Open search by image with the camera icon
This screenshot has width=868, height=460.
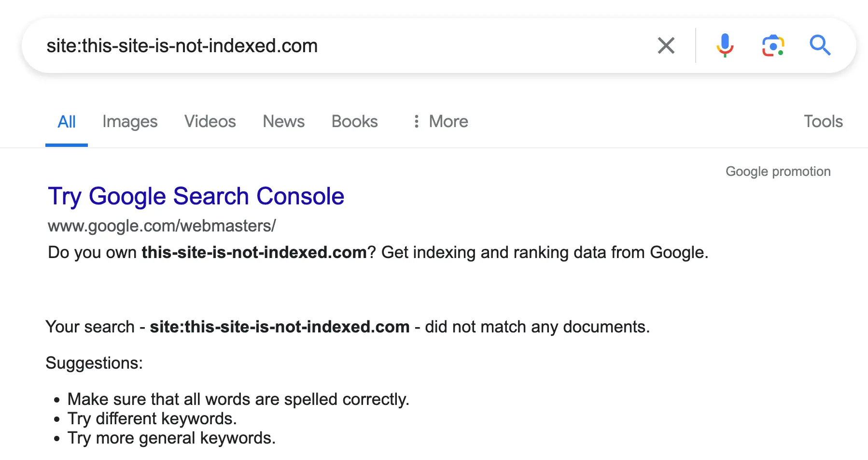pyautogui.click(x=773, y=46)
